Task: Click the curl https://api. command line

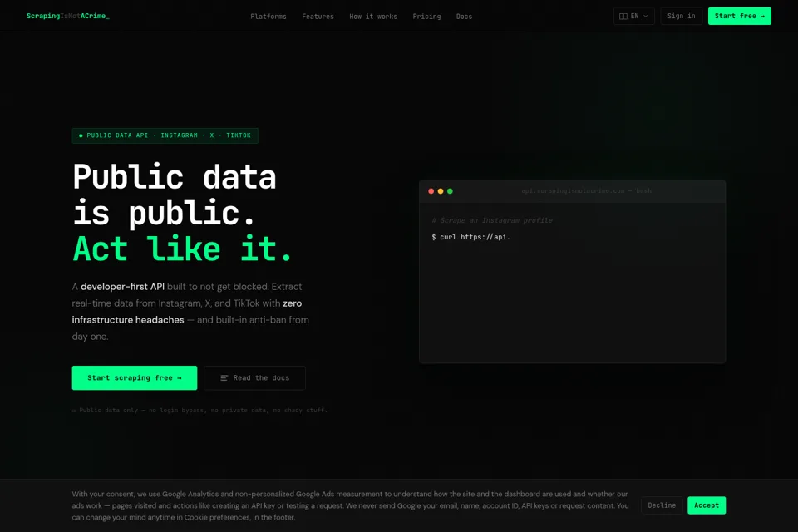Action: click(x=470, y=237)
